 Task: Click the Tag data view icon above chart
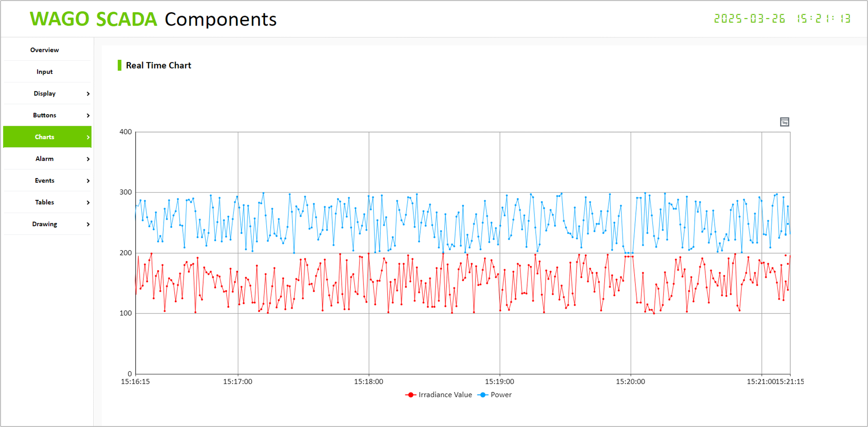click(784, 122)
